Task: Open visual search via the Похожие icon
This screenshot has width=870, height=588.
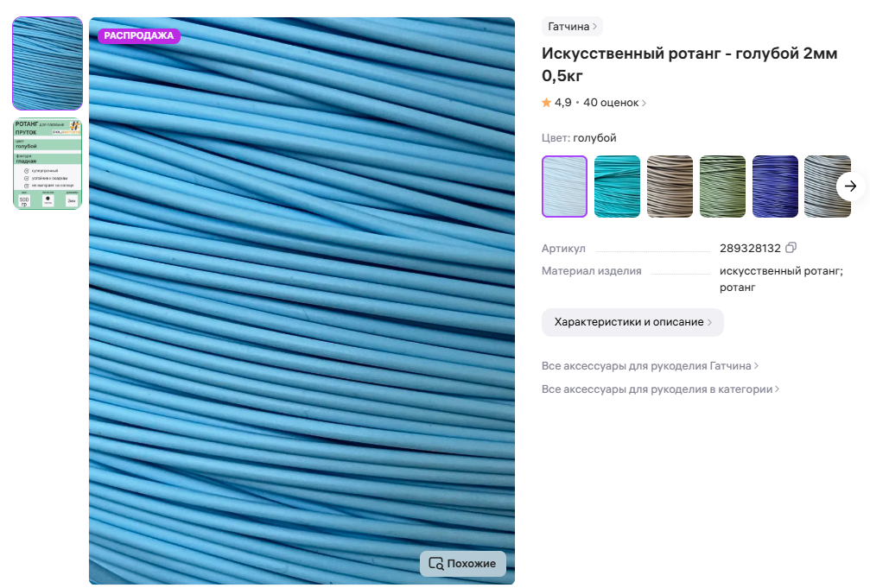Action: pyautogui.click(x=436, y=564)
